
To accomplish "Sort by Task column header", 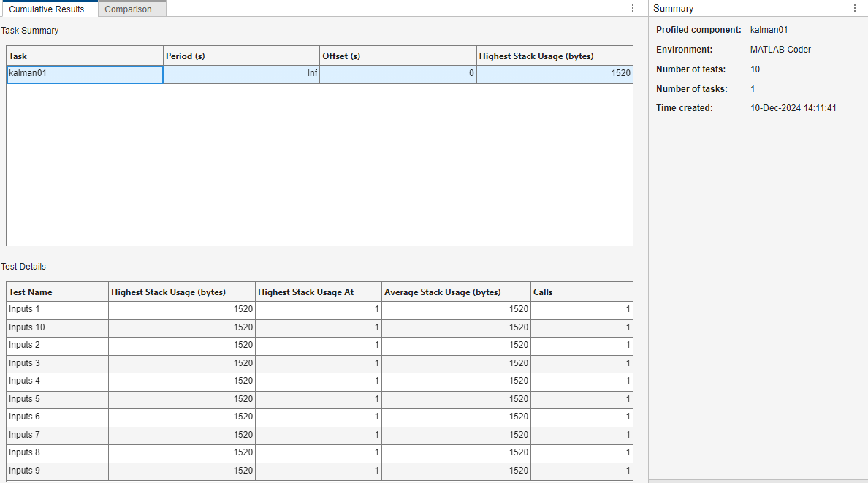I will (84, 56).
